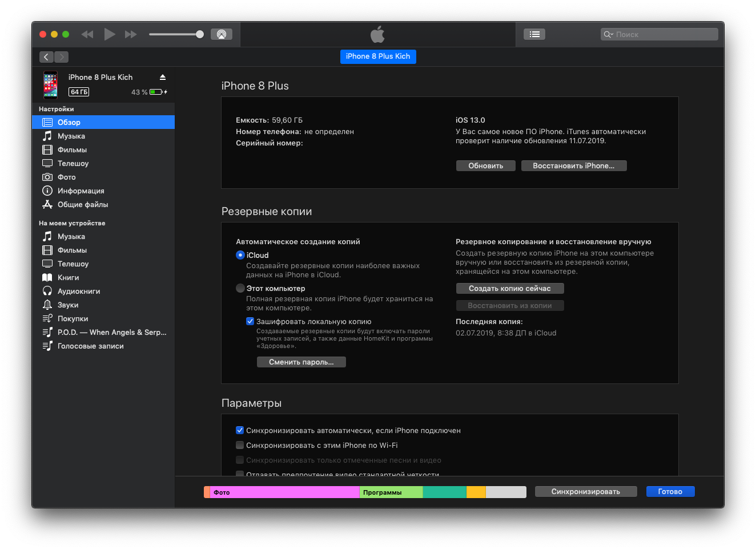Screen dimensions: 756x550
Task: Open the Up Next list icon
Action: (x=534, y=34)
